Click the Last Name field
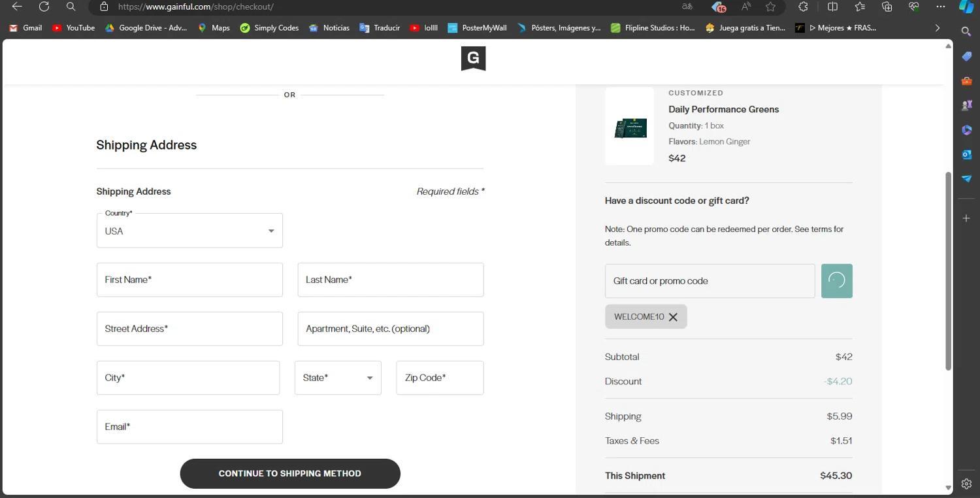This screenshot has width=980, height=498. point(391,280)
